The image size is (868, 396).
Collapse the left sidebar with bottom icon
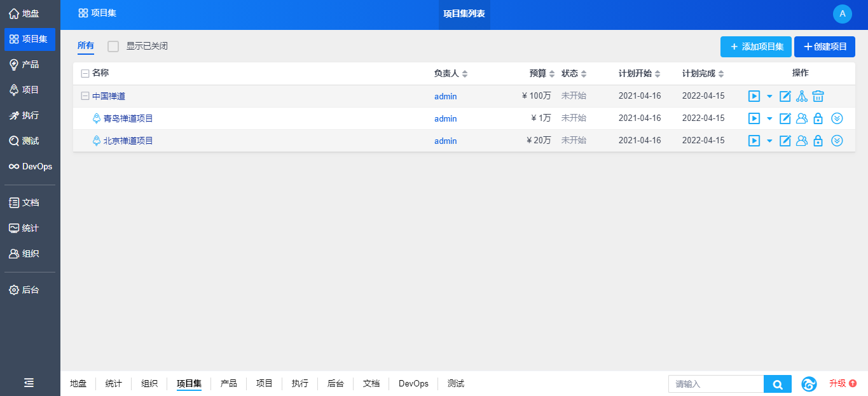(x=29, y=383)
